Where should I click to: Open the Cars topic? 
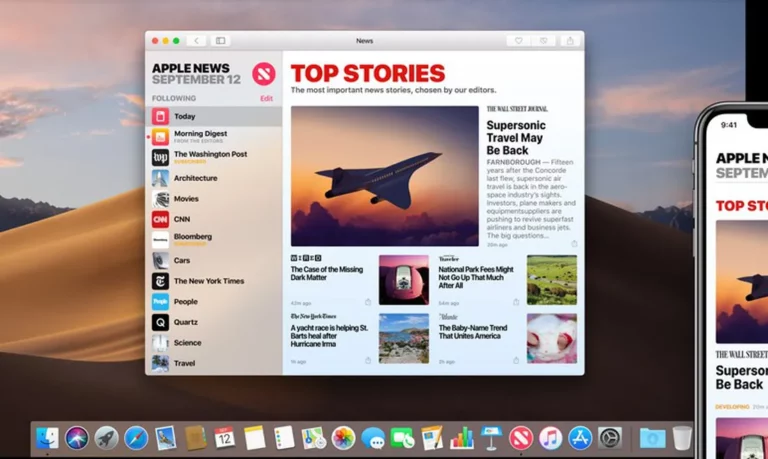coord(214,261)
